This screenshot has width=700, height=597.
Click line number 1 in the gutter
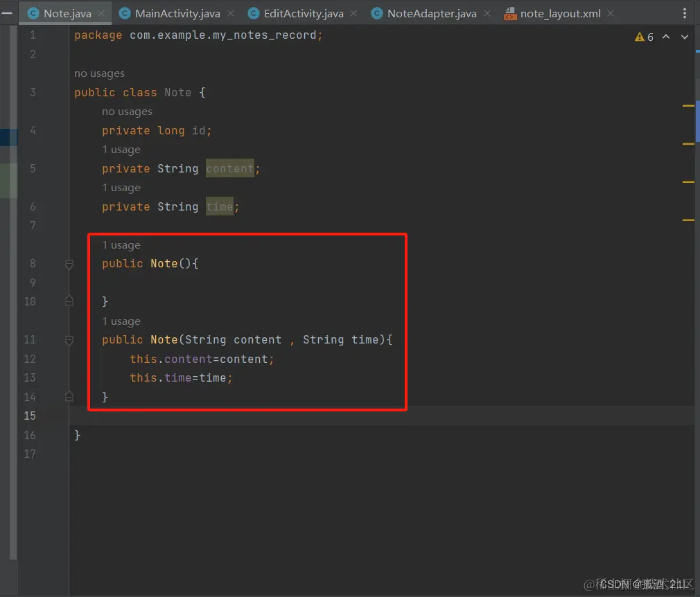point(33,35)
